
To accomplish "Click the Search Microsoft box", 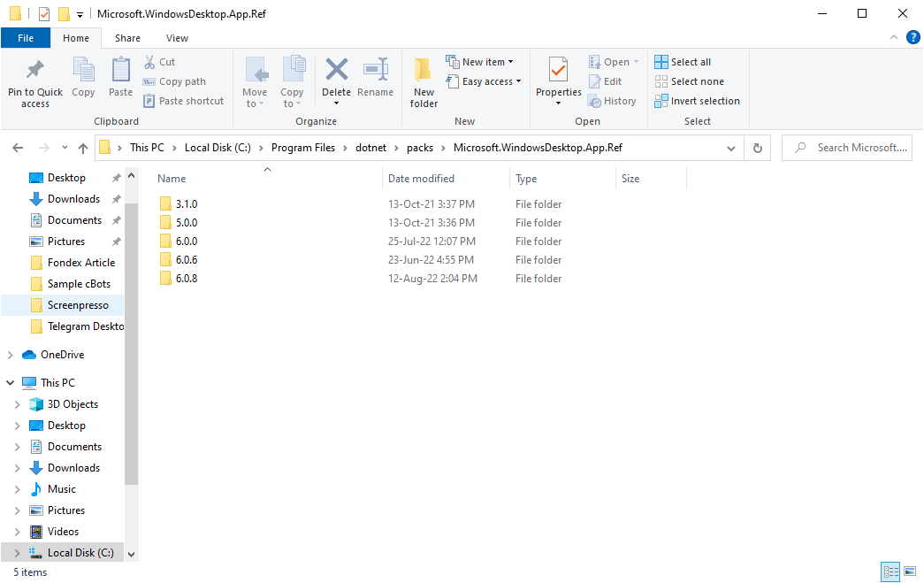I will [847, 148].
